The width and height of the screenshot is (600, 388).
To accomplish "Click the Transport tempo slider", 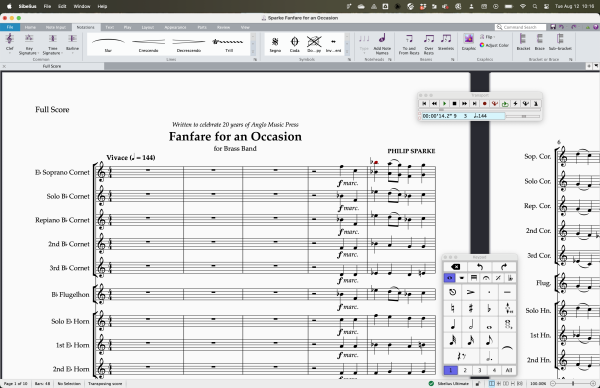I will (523, 116).
